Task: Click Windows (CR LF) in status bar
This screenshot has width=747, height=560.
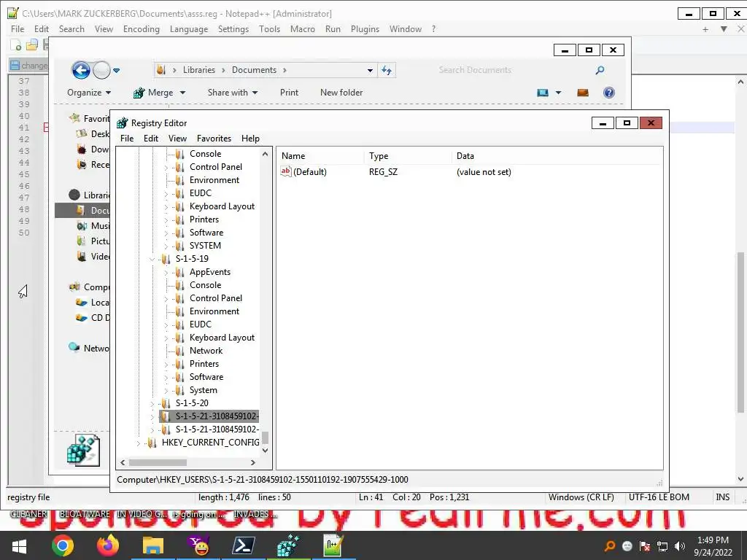Action: point(581,497)
